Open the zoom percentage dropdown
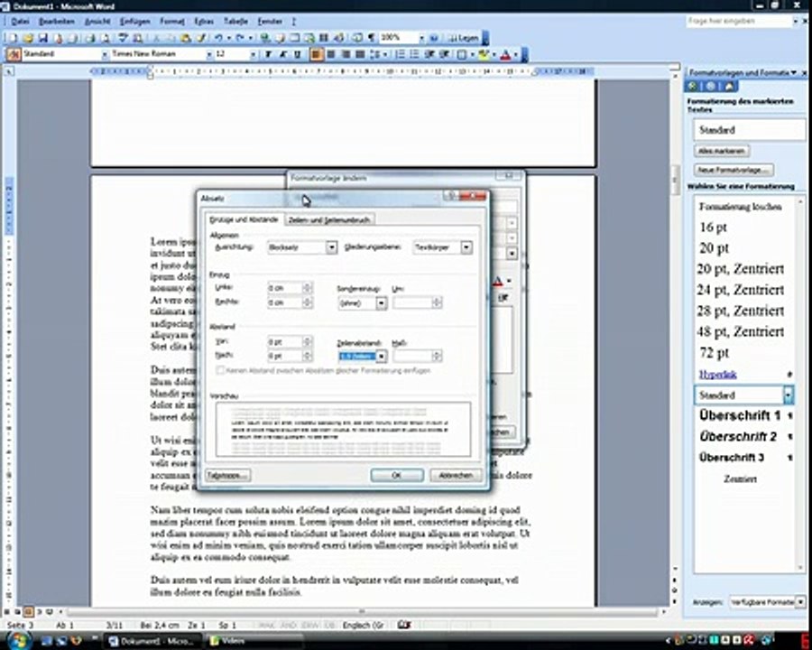Image resolution: width=812 pixels, height=650 pixels. click(x=421, y=38)
